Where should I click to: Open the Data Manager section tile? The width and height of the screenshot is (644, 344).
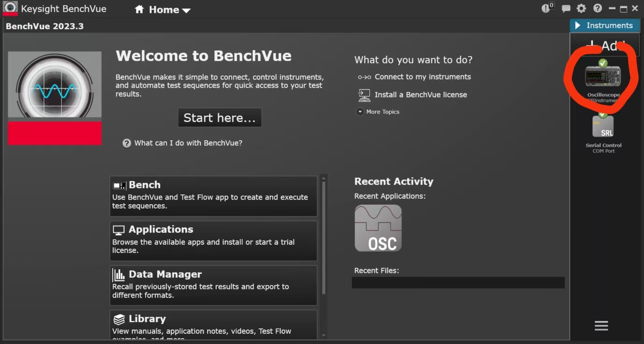pos(213,285)
